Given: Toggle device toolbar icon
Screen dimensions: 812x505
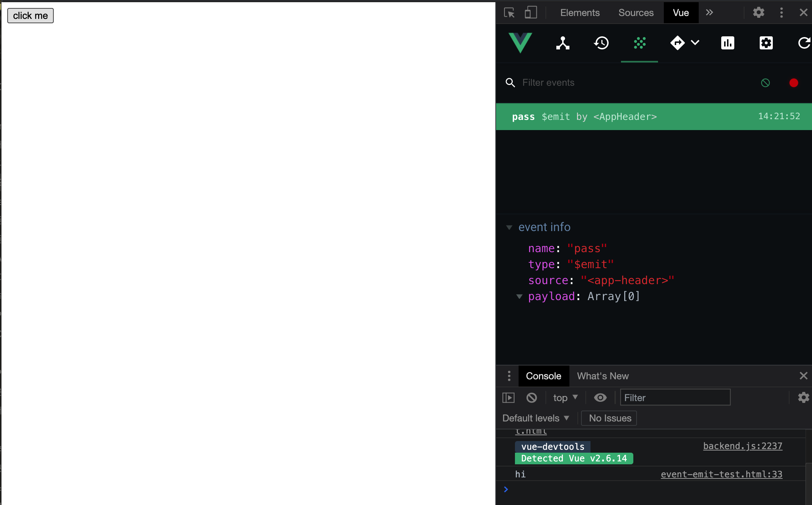Looking at the screenshot, I should tap(531, 13).
